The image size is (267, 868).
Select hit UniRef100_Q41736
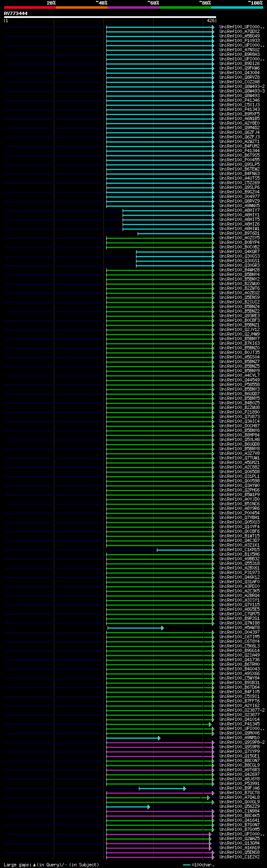click(x=239, y=660)
